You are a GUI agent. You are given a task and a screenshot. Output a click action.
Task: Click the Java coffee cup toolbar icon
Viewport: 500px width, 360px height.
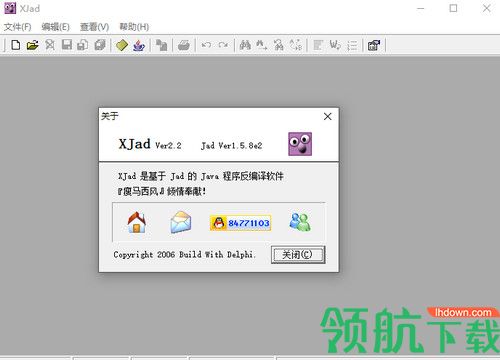[x=139, y=45]
